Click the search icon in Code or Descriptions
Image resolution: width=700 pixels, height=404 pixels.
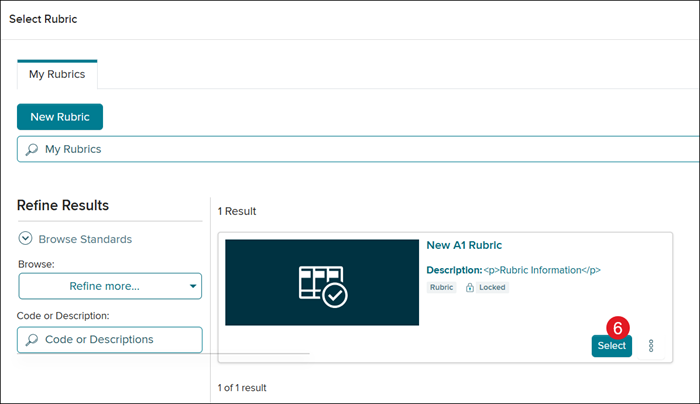coord(32,339)
